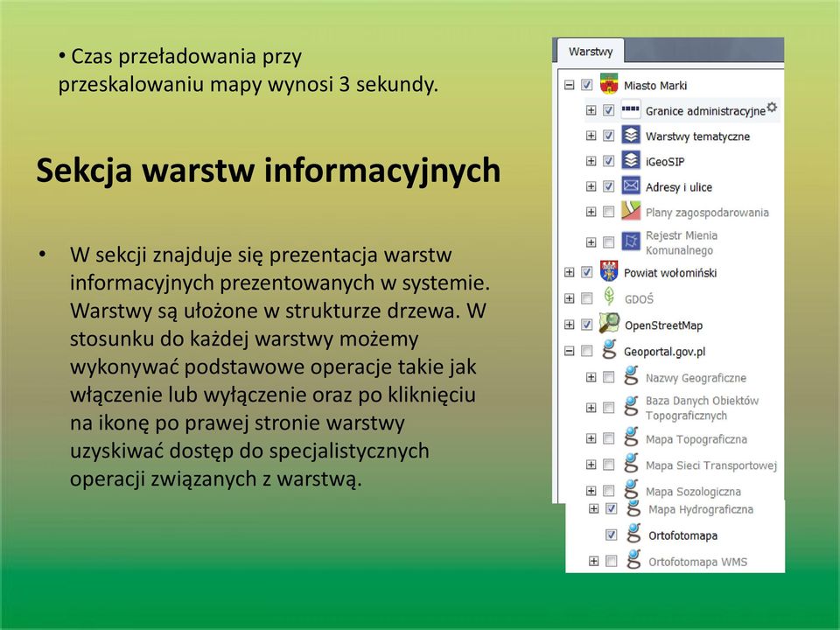Click the Warstwy tematyczne layers icon
This screenshot has height=630, width=840.
point(631,135)
